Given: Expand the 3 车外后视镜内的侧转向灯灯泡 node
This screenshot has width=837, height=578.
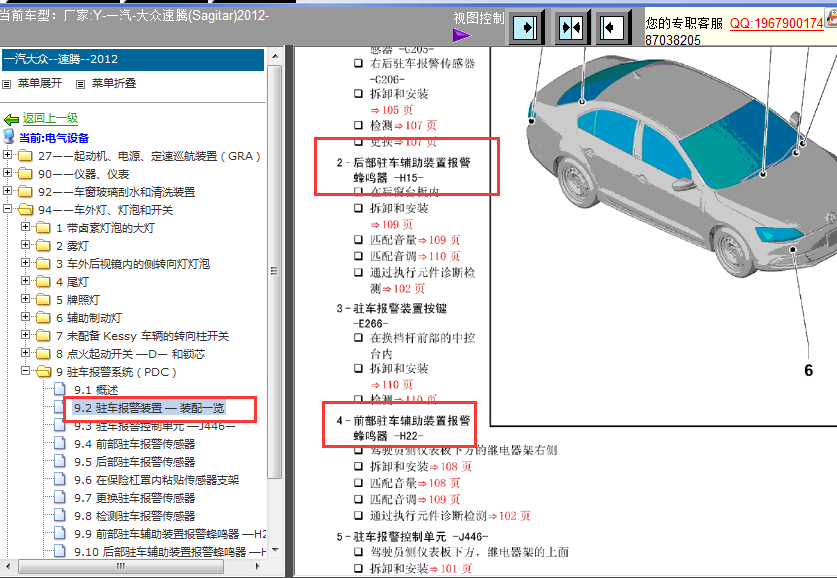Looking at the screenshot, I should pyautogui.click(x=25, y=263).
